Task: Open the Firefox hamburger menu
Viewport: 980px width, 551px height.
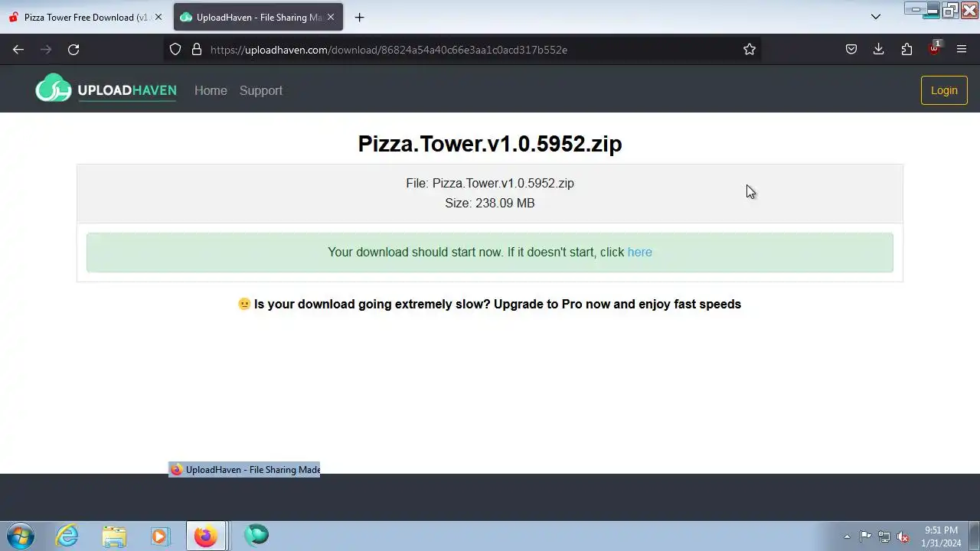Action: click(x=962, y=49)
